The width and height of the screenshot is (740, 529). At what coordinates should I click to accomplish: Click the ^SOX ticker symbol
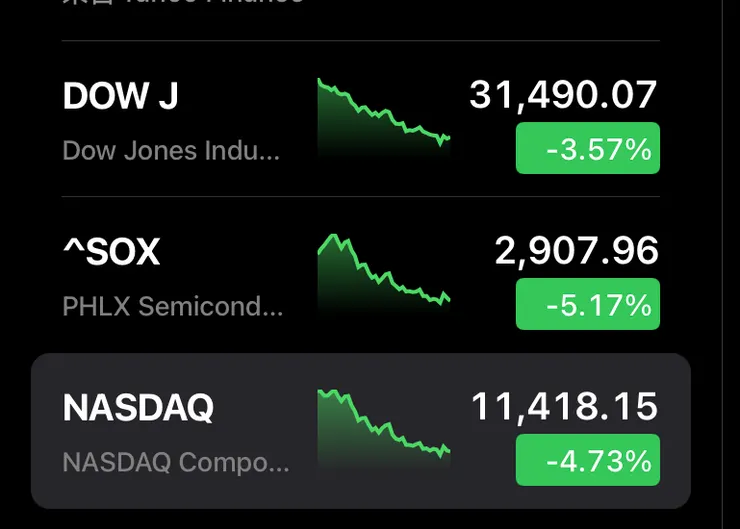click(x=111, y=252)
